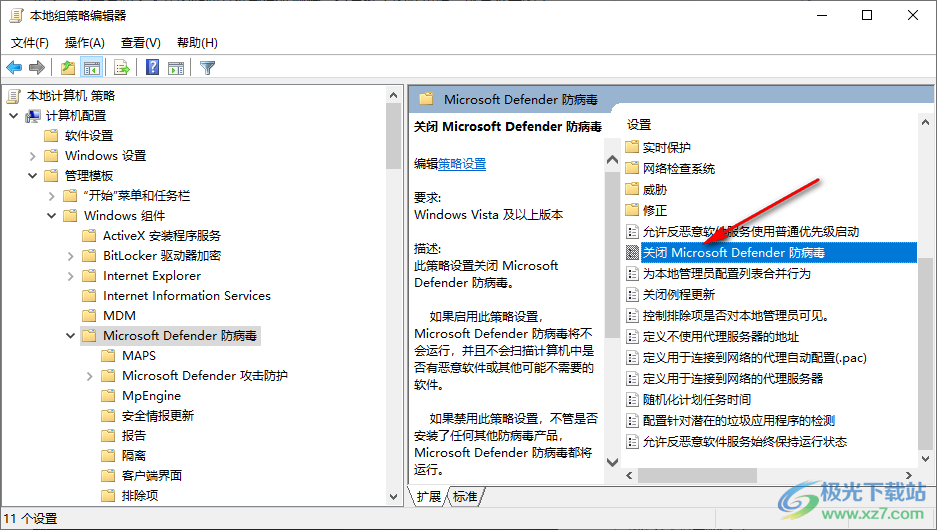Toggle the show/hide console tree icon

[91, 68]
